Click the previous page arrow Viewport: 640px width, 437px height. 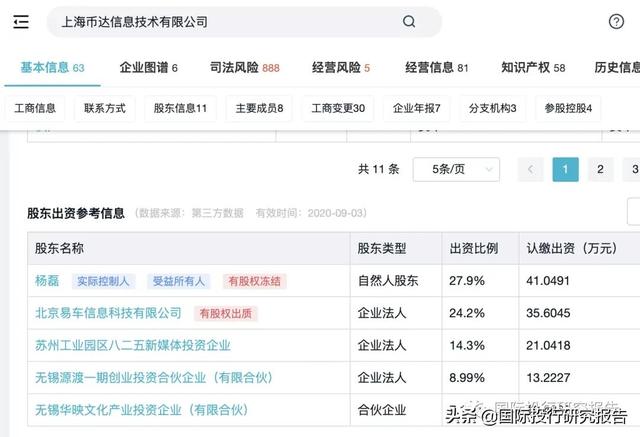[531, 169]
